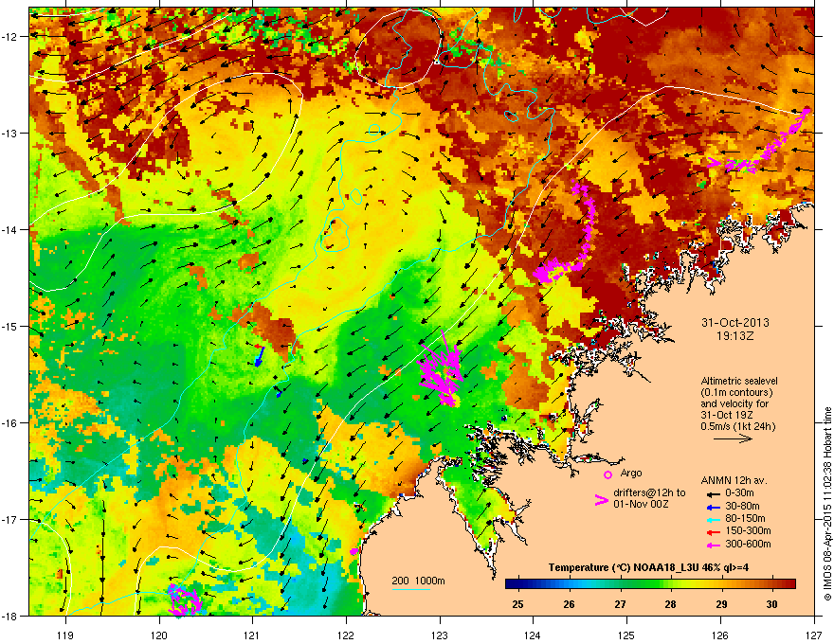The image size is (834, 644).
Task: Click 'drifters@12h to' legend label
Action: pyautogui.click(x=649, y=492)
